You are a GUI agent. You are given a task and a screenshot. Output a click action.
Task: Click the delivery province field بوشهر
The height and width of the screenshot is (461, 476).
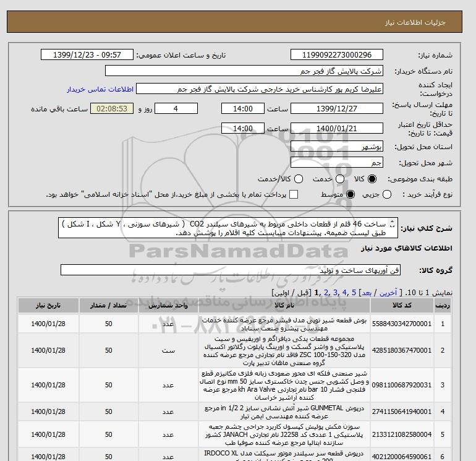(337, 147)
